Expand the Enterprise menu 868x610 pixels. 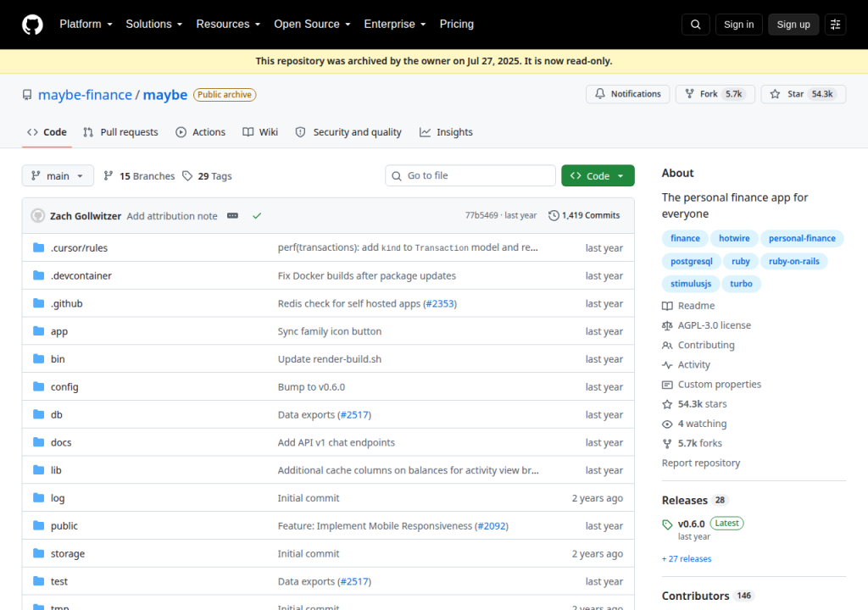click(x=395, y=25)
